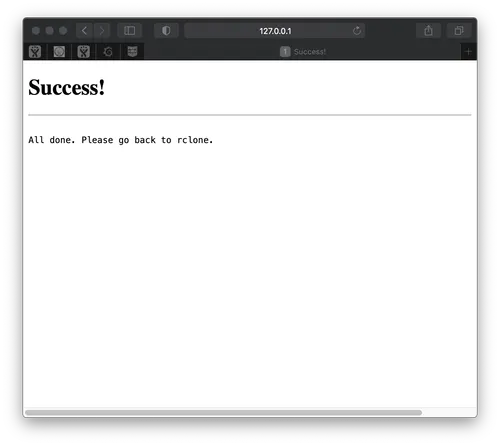Open the shield-shaped pinned tab
500x446 pixels.
pos(132,51)
